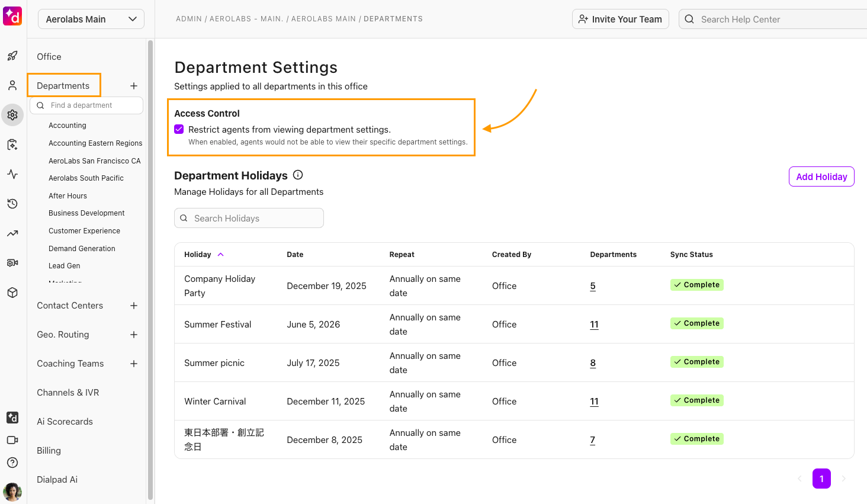The height and width of the screenshot is (504, 867).
Task: Click the sidebar vertical scrollbar
Action: click(150, 269)
